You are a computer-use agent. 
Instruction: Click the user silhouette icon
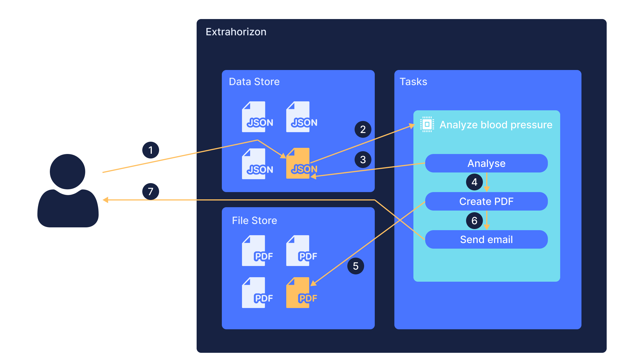[68, 190]
